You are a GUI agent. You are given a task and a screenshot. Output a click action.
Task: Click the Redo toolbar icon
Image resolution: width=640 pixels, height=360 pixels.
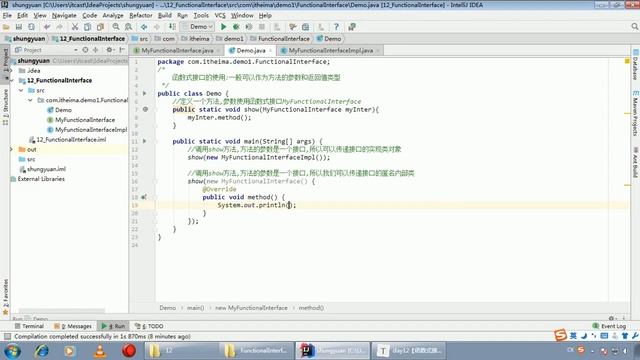[x=60, y=27]
